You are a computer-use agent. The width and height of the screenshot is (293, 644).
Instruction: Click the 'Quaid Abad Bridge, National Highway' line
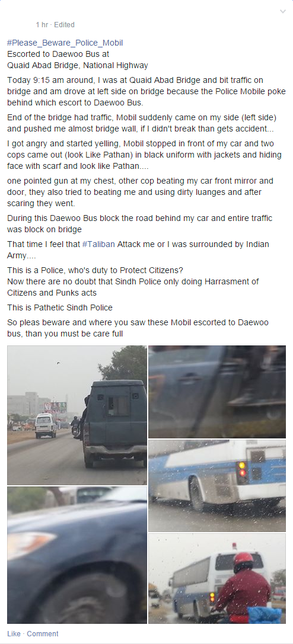pos(78,65)
